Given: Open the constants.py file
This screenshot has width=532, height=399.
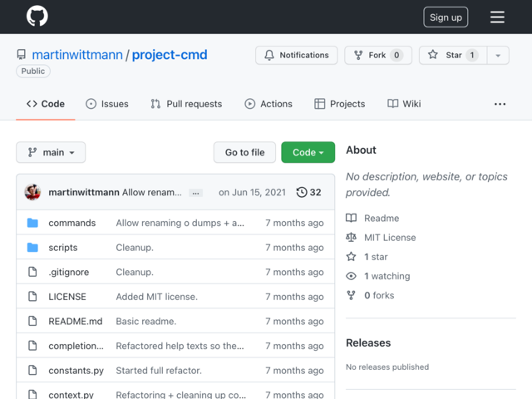Looking at the screenshot, I should coord(76,371).
